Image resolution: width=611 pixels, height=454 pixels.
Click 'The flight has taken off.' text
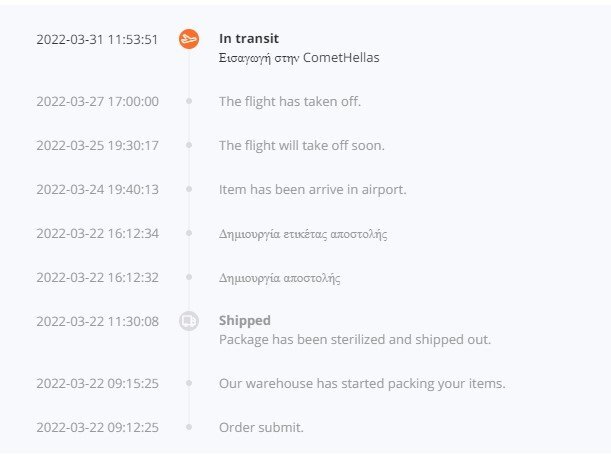click(x=290, y=102)
